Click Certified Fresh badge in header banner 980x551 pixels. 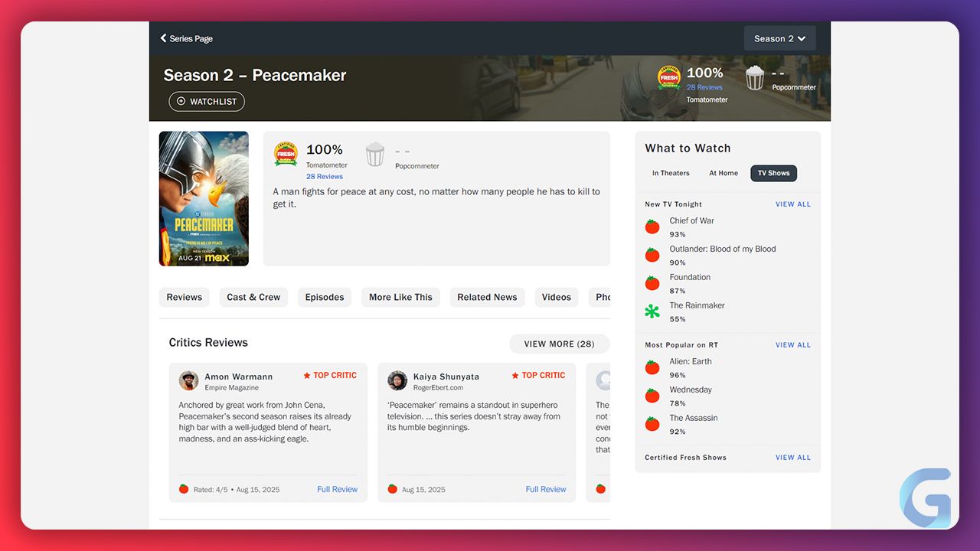click(669, 78)
